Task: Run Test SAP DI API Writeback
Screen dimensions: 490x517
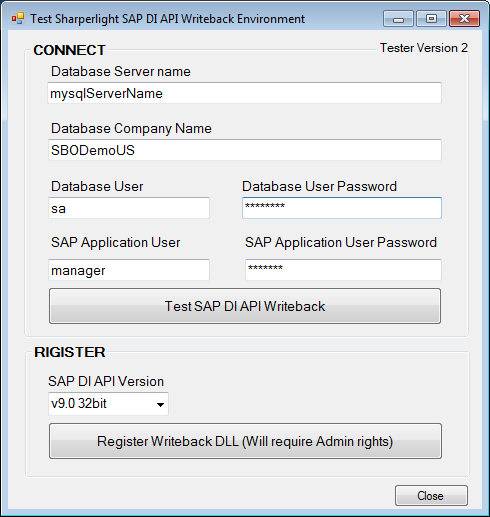Action: (245, 306)
